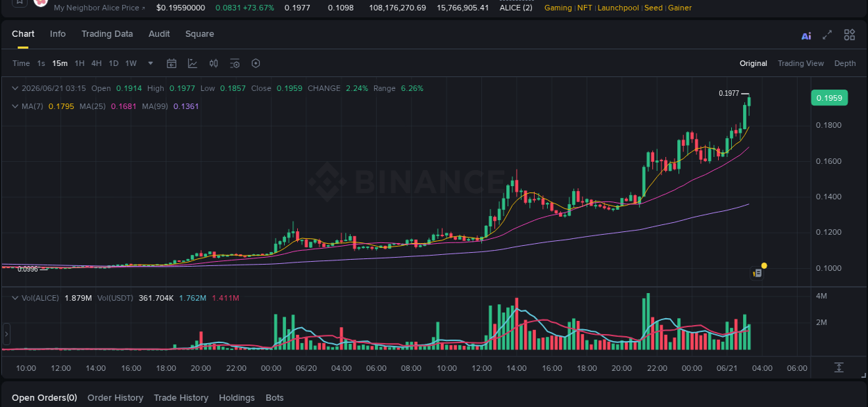Open the chart display settings list icon
The image size is (868, 407).
(x=235, y=63)
